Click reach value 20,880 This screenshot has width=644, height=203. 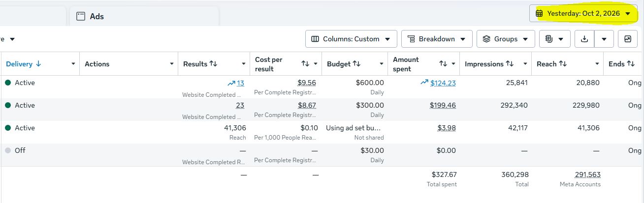tap(588, 83)
